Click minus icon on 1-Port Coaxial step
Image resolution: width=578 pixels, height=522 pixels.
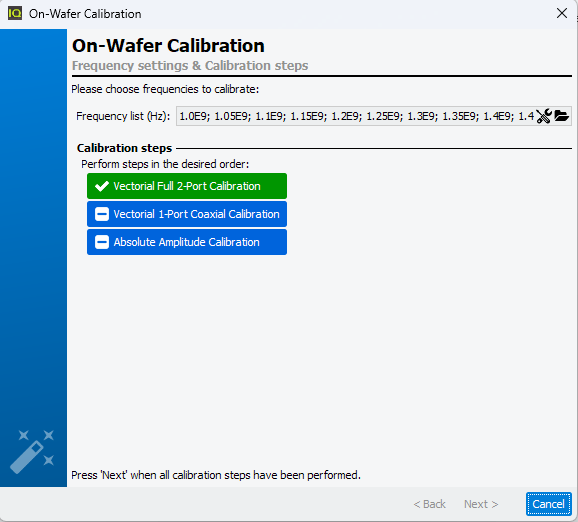(102, 214)
